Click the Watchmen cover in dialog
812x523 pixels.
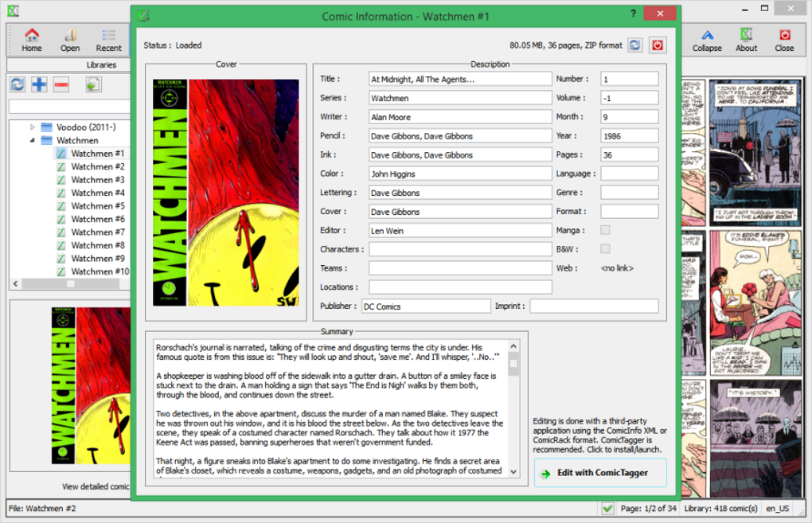point(226,193)
